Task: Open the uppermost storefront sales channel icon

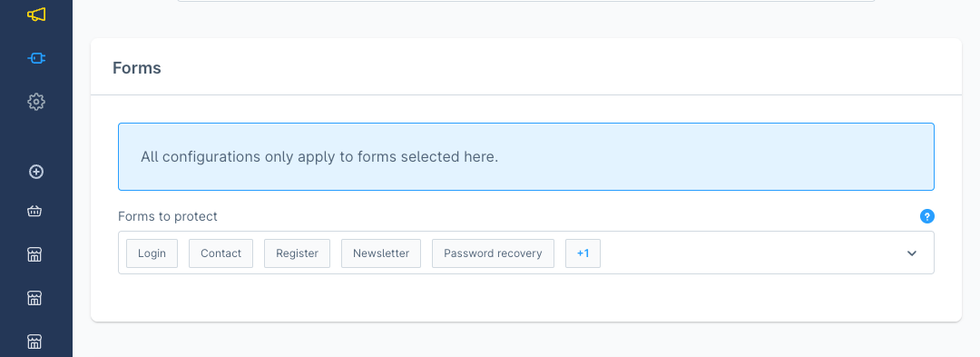Action: point(35,253)
